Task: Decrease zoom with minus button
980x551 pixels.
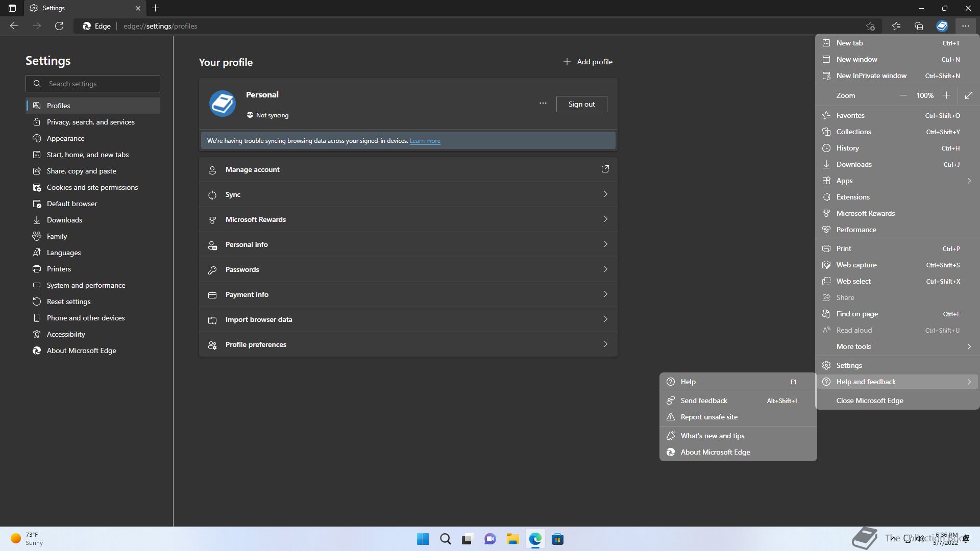Action: click(x=903, y=95)
